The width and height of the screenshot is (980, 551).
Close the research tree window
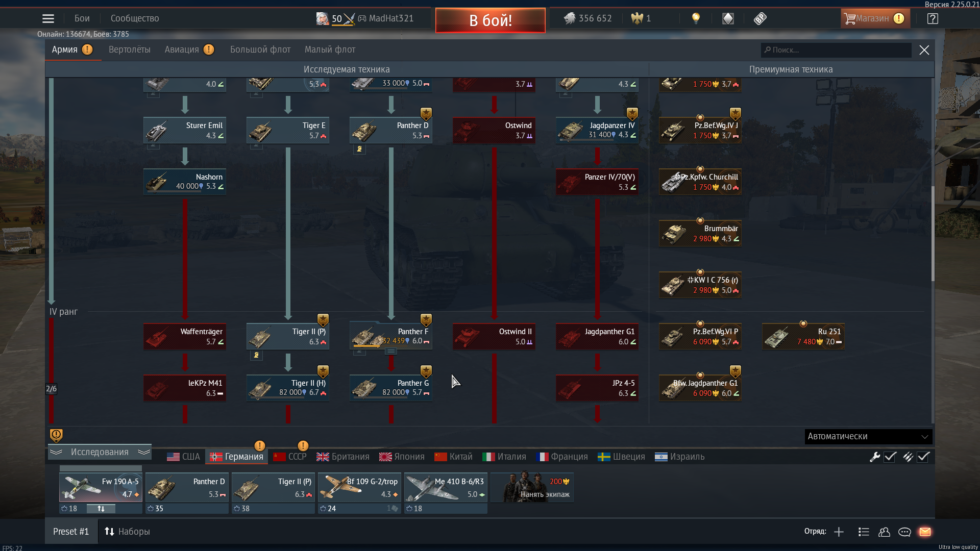pos(924,50)
